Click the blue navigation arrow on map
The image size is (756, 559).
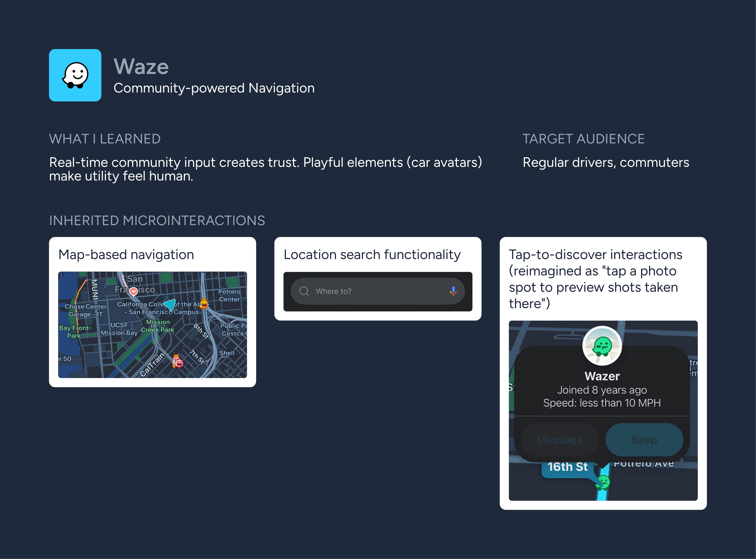pos(170,304)
